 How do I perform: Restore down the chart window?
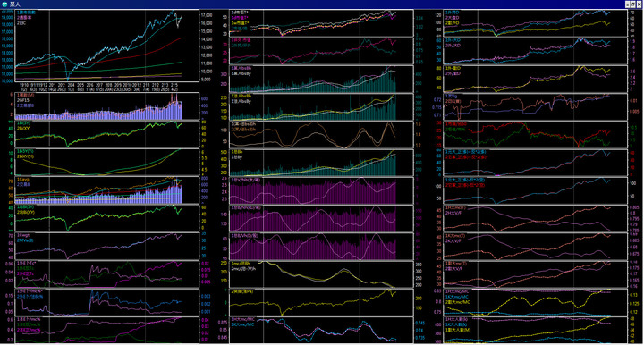click(633, 4)
